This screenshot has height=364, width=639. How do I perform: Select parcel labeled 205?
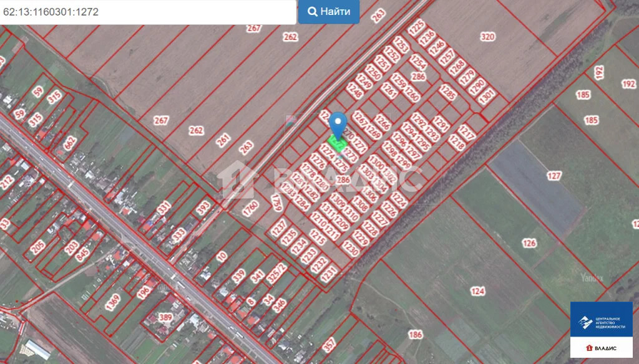[x=37, y=247]
